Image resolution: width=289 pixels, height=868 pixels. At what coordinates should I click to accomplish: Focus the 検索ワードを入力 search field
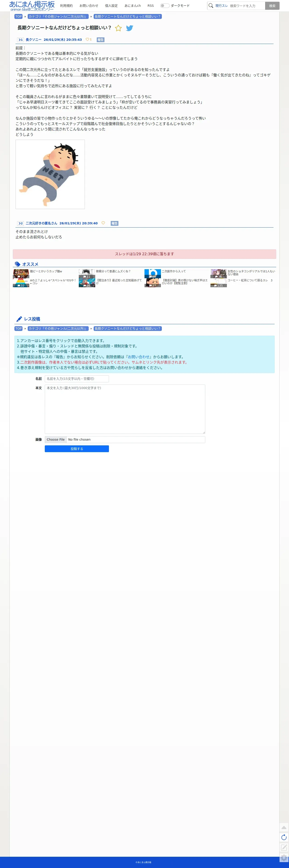(246, 6)
